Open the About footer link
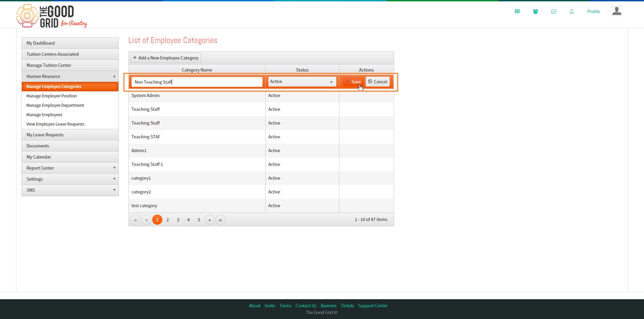This screenshot has height=319, width=644. pyautogui.click(x=255, y=306)
